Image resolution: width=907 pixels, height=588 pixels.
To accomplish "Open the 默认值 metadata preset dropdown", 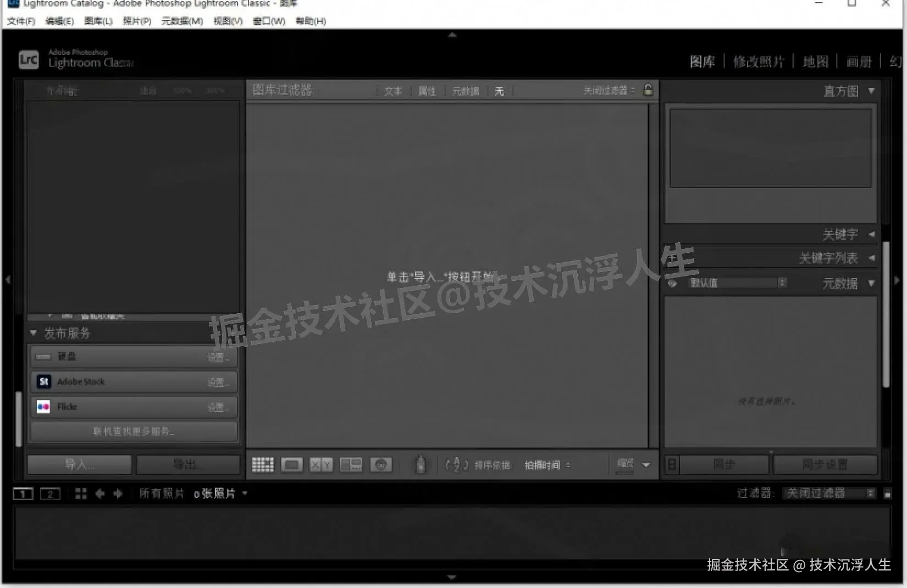I will [x=783, y=282].
